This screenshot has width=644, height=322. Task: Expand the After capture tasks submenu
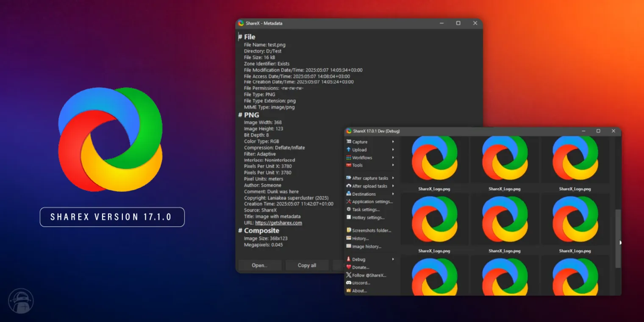click(x=392, y=178)
